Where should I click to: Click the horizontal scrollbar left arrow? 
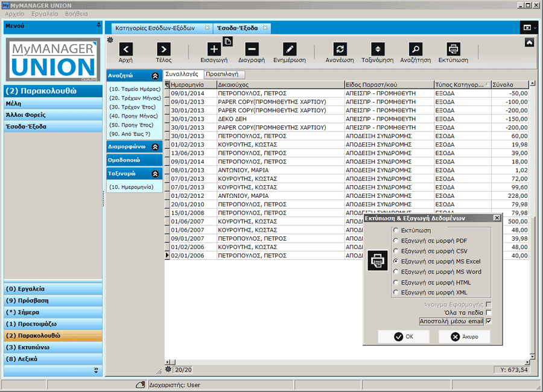pyautogui.click(x=168, y=362)
